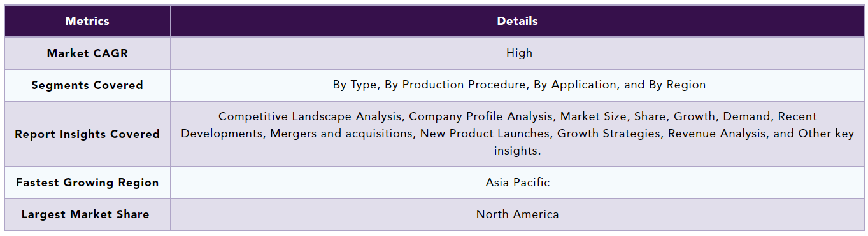The width and height of the screenshot is (868, 236).
Task: Click Company Profile Analysis text
Action: click(481, 117)
